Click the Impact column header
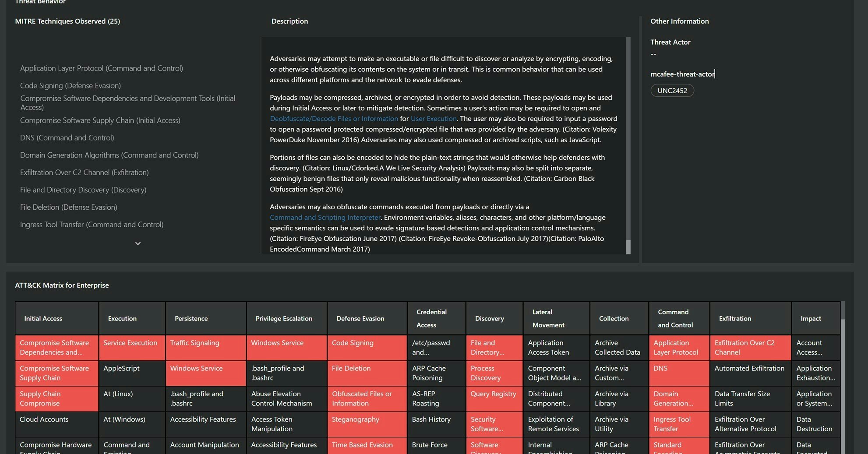 pyautogui.click(x=816, y=318)
